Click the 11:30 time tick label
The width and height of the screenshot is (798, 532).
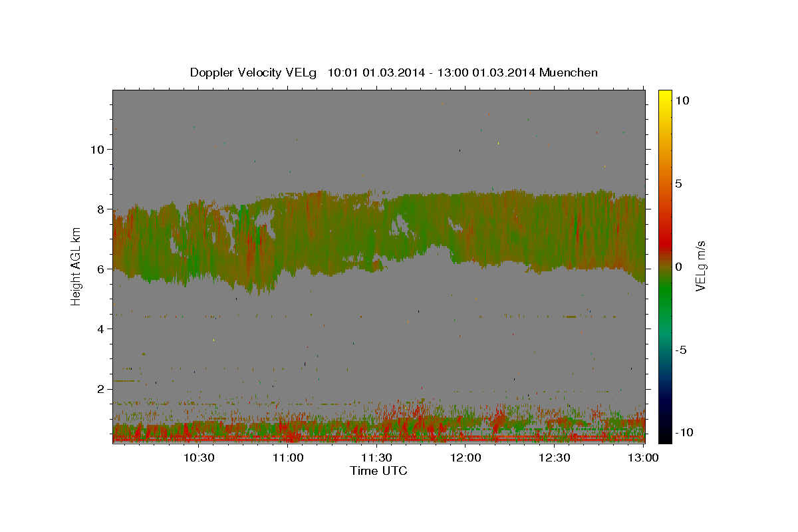(x=376, y=458)
